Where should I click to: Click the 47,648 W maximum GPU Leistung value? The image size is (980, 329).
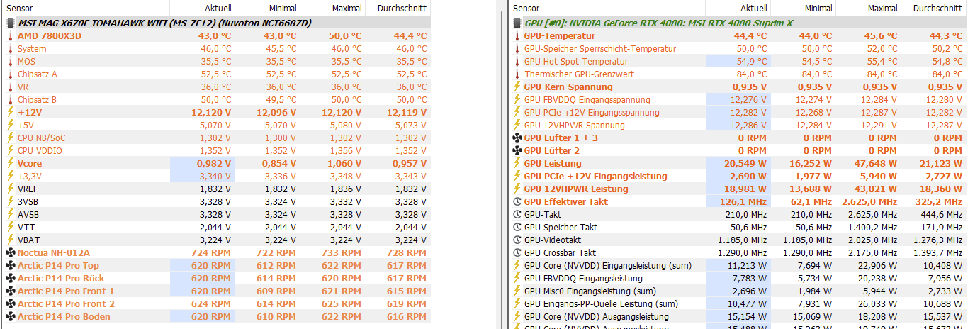point(877,163)
